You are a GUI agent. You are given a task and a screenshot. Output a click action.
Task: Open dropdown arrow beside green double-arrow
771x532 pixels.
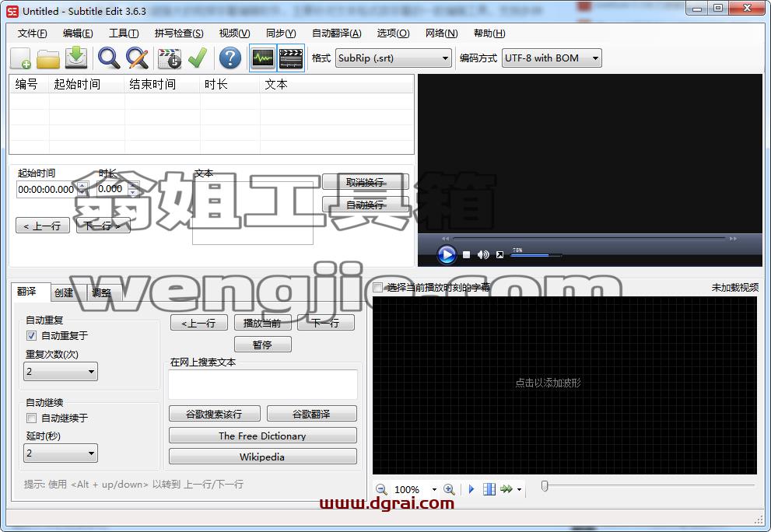tap(519, 490)
